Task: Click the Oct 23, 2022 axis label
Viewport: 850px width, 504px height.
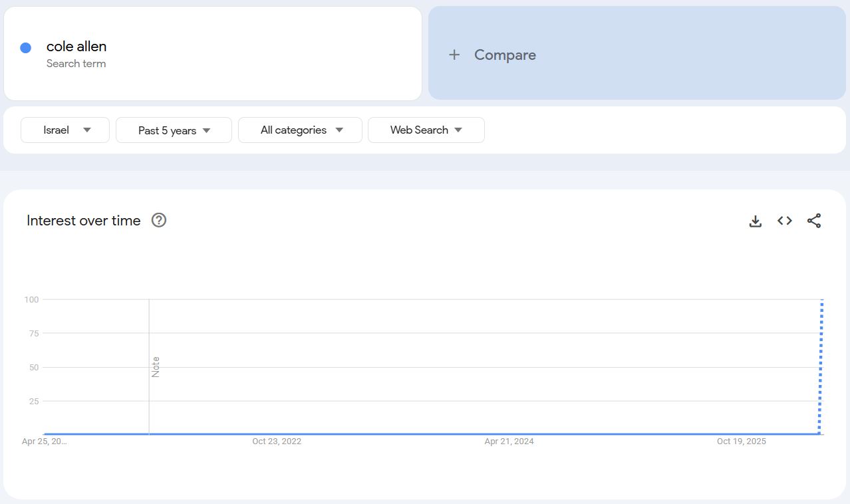Action: point(277,441)
